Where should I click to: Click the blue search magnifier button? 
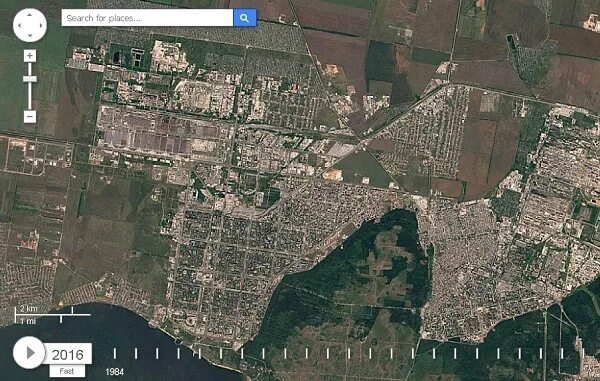coord(245,18)
